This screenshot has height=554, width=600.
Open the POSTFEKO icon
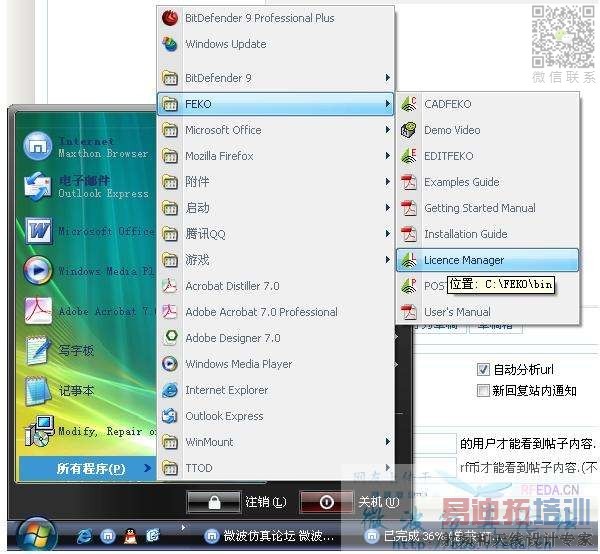409,286
